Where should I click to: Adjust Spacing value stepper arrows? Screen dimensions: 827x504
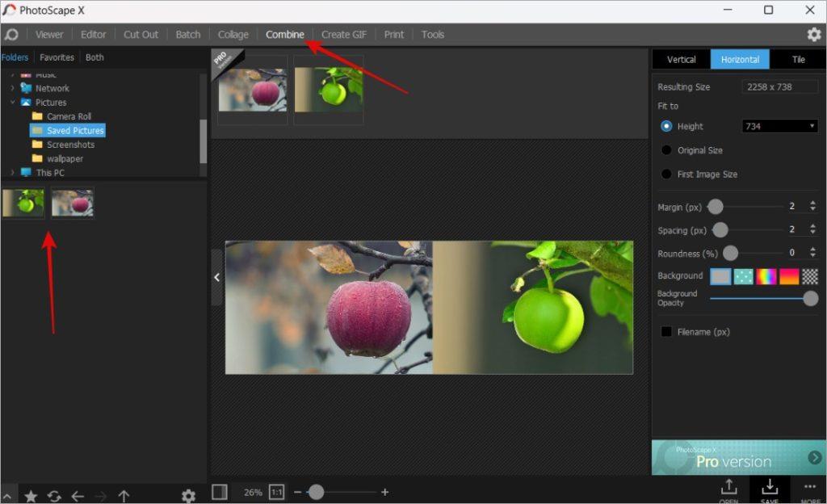coord(812,229)
